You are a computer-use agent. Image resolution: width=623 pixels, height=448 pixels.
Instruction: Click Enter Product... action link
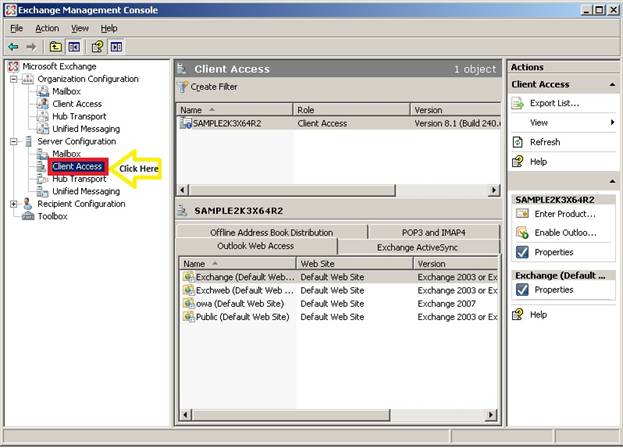(x=565, y=214)
